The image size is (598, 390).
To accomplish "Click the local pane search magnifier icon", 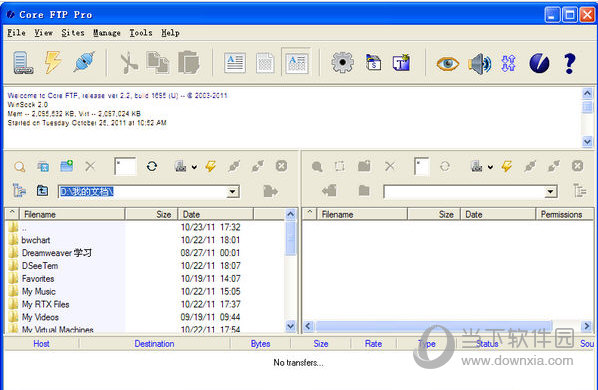I will pyautogui.click(x=19, y=167).
